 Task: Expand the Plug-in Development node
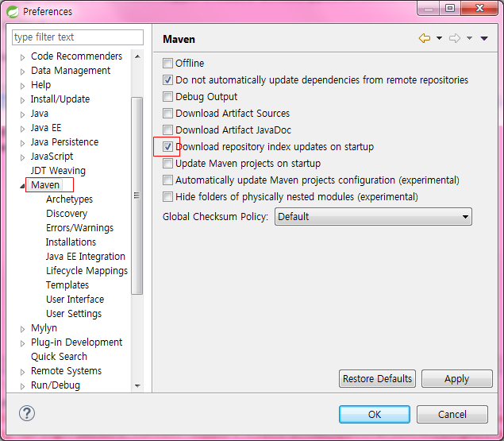pos(22,343)
